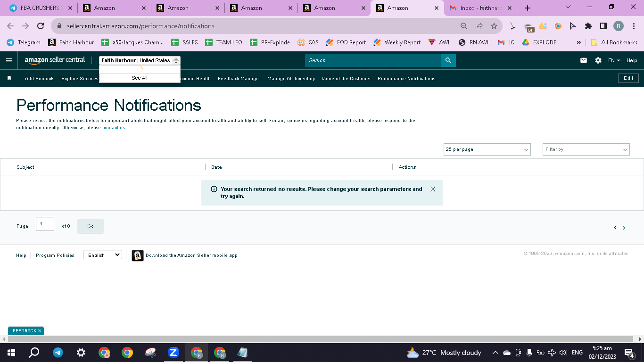
Task: Click Download the Amazon Seller mobile app
Action: coord(191,255)
